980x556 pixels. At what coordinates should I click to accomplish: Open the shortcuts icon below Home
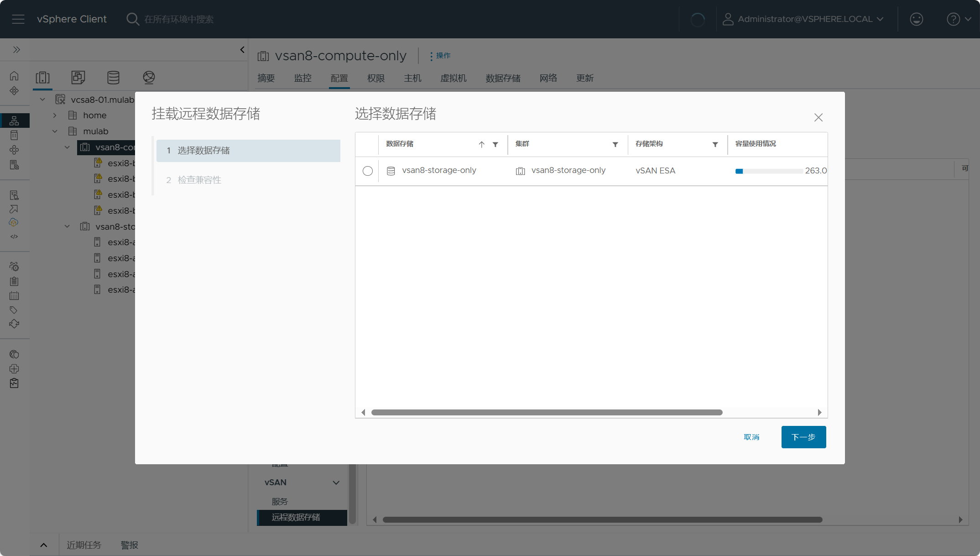pos(14,91)
